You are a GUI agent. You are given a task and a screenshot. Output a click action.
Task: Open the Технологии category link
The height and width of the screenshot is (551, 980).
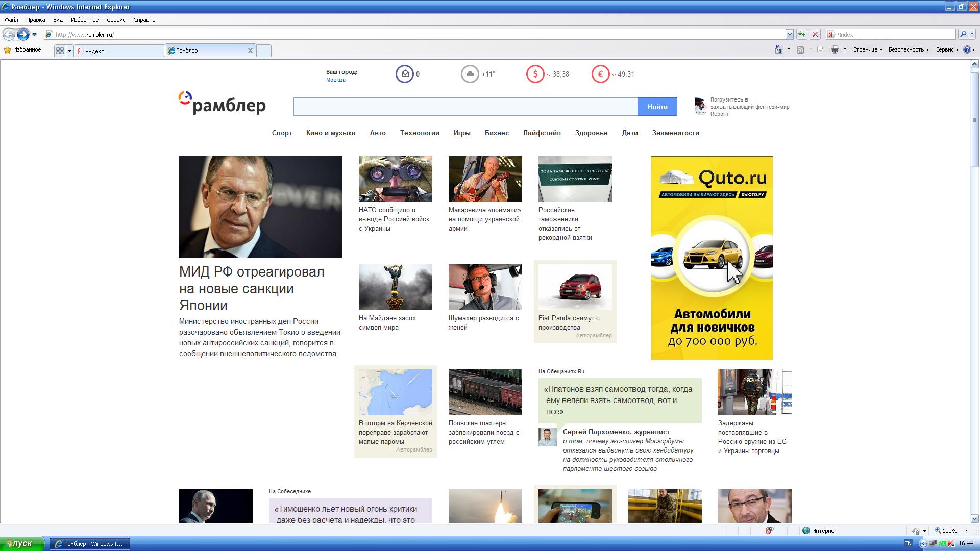coord(420,133)
